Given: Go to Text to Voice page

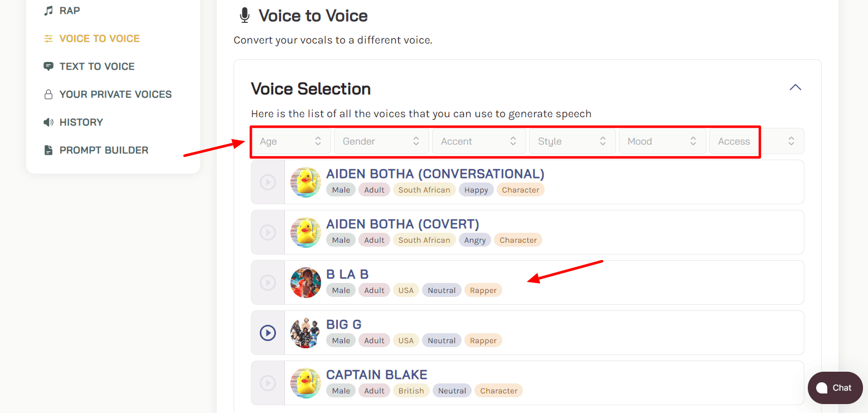Looking at the screenshot, I should pyautogui.click(x=96, y=66).
